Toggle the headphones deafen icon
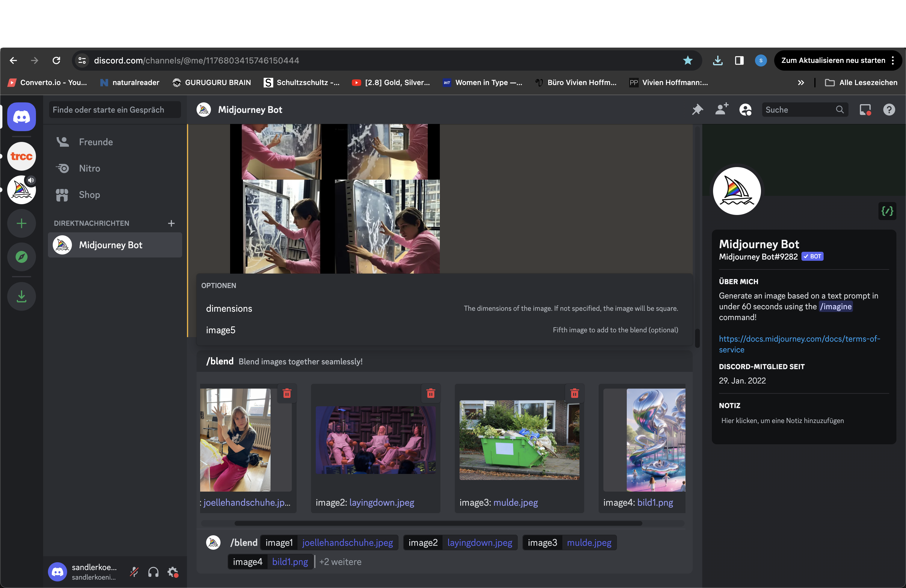 [153, 572]
